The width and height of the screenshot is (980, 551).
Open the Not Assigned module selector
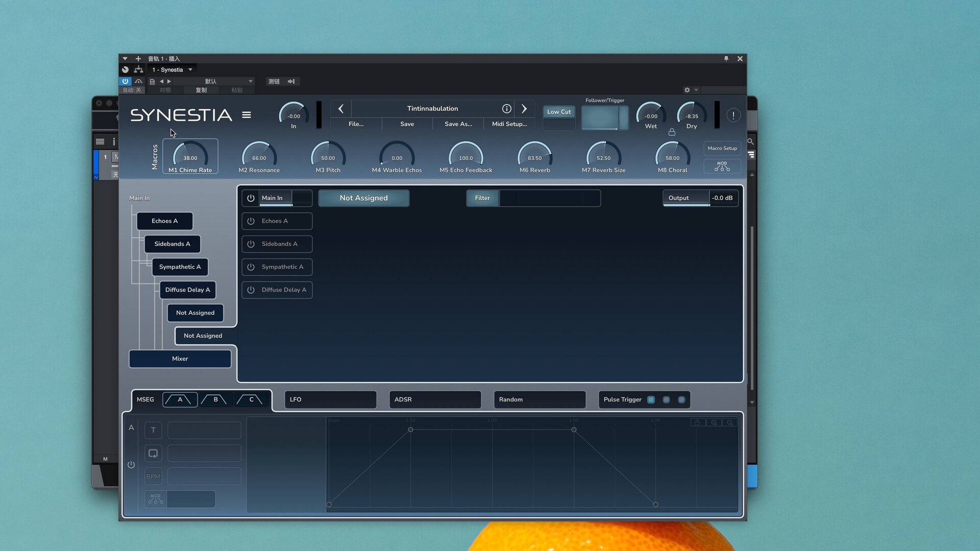(x=364, y=198)
